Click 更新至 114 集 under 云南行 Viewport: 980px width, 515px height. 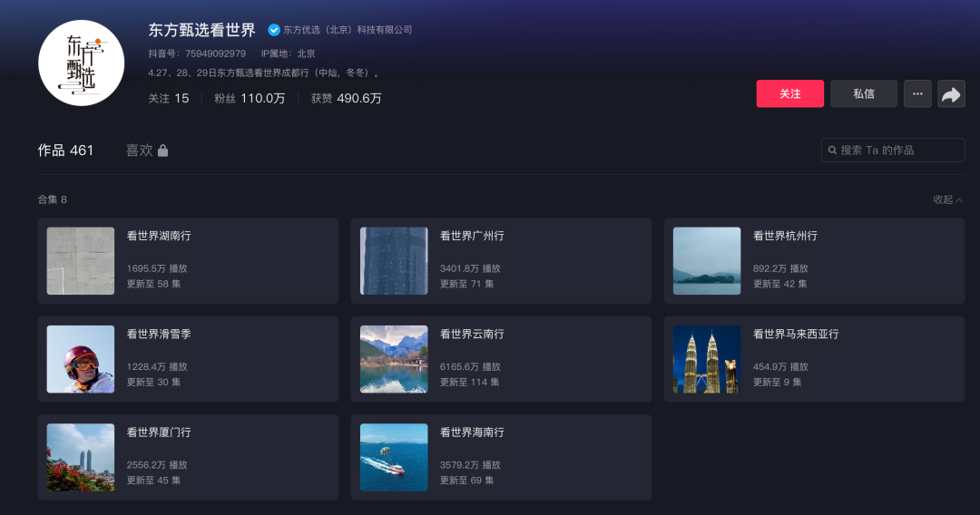coord(469,382)
